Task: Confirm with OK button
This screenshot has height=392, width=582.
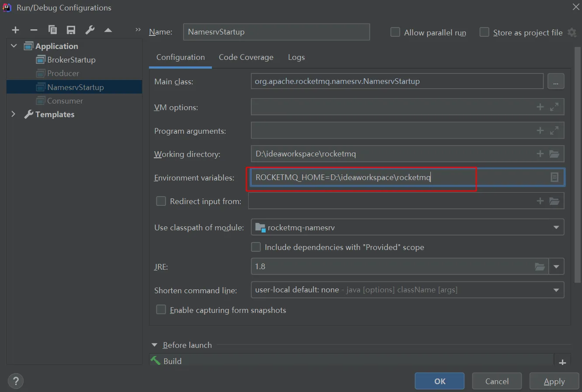Action: [440, 381]
